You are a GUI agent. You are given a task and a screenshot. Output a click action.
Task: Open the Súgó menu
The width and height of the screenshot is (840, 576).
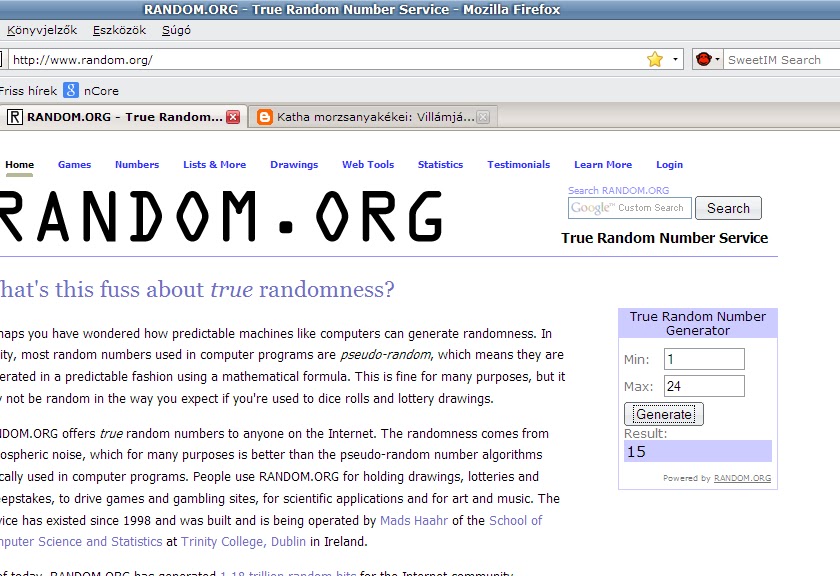click(x=176, y=30)
